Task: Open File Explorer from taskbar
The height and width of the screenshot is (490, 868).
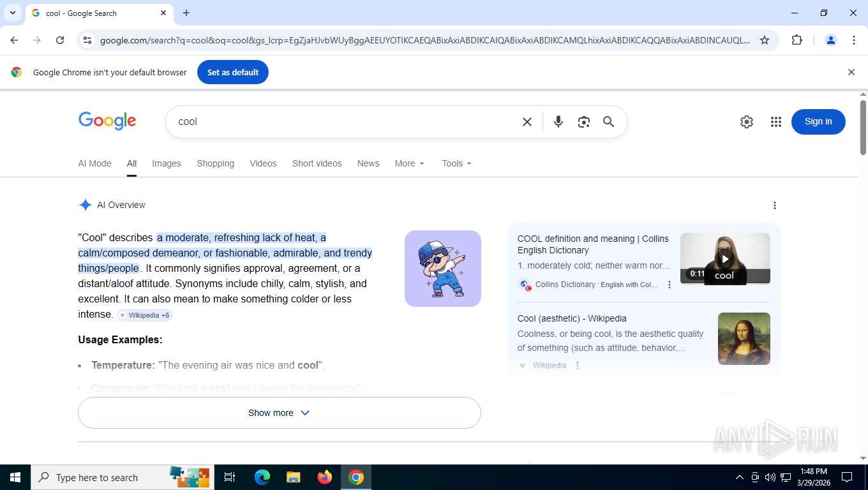Action: [x=293, y=477]
